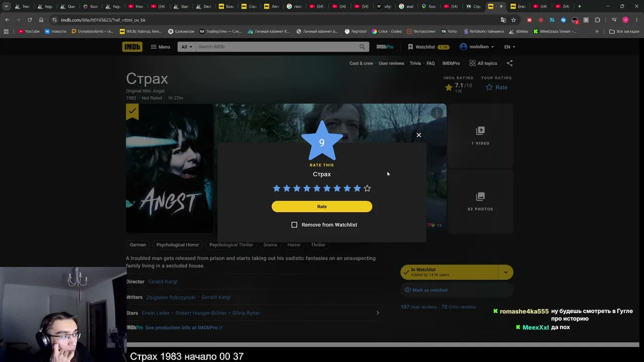Open the Все закладки bookmarks folder

coord(624,31)
